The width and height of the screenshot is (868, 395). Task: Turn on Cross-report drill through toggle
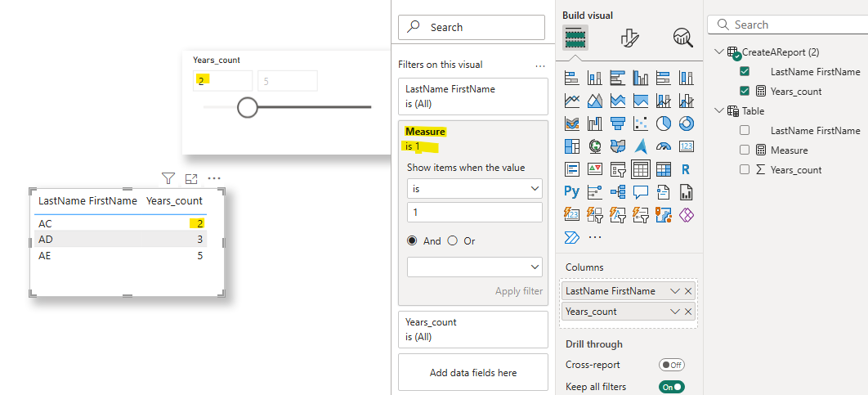point(672,365)
